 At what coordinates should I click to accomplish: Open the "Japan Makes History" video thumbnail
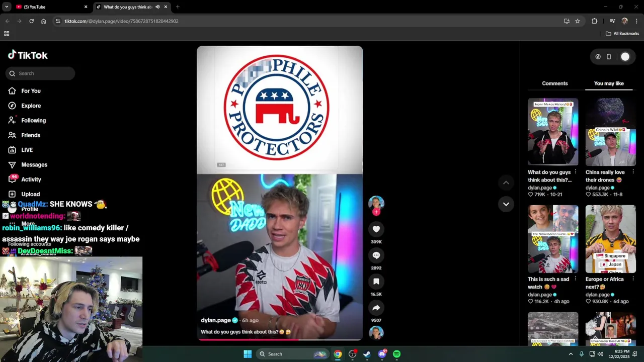(x=553, y=132)
